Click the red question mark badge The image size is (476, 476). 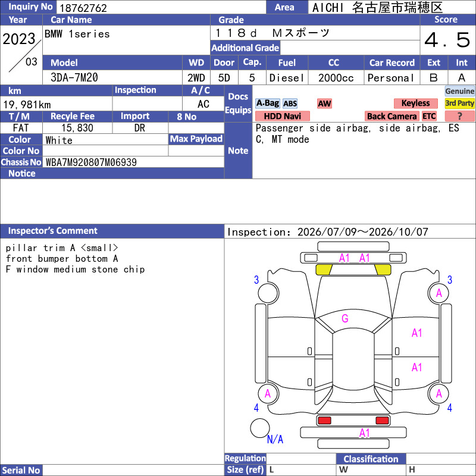[x=459, y=116]
